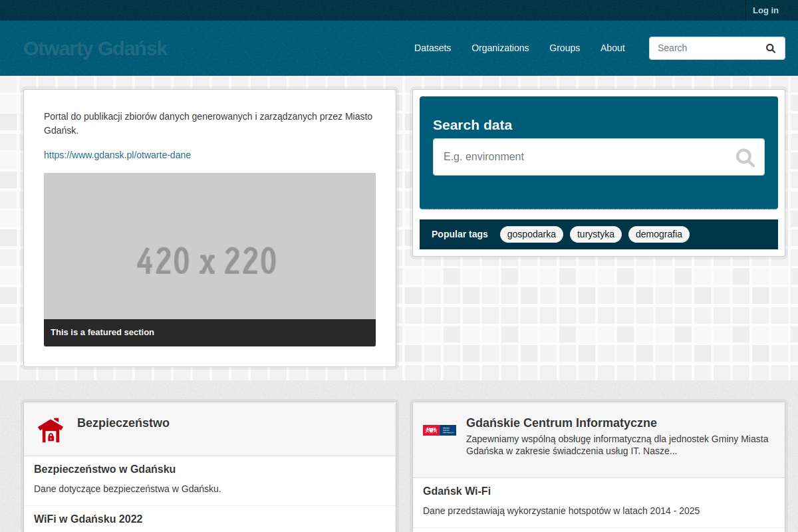Go to the Organizations page
This screenshot has height=532, width=798.
tap(500, 48)
